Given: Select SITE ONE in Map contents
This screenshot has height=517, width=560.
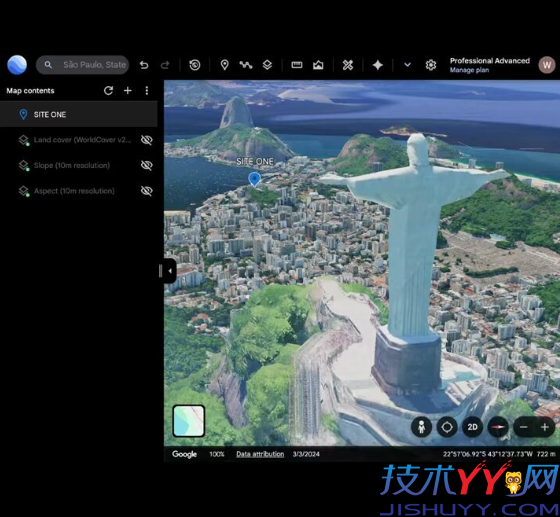Looking at the screenshot, I should pyautogui.click(x=79, y=114).
